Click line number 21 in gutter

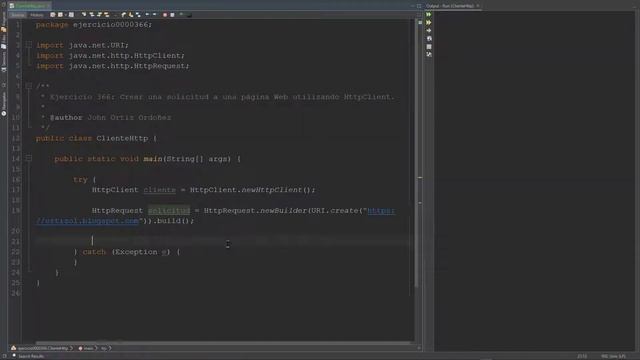click(x=16, y=242)
